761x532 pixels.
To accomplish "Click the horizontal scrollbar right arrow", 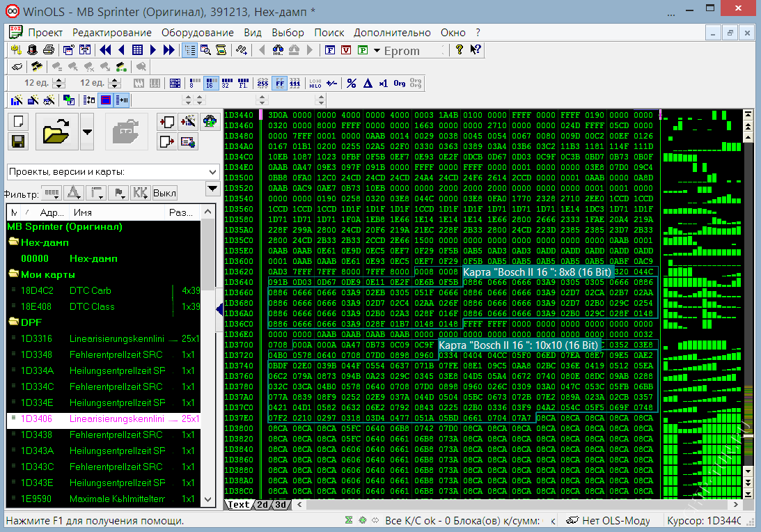I will tap(736, 505).
